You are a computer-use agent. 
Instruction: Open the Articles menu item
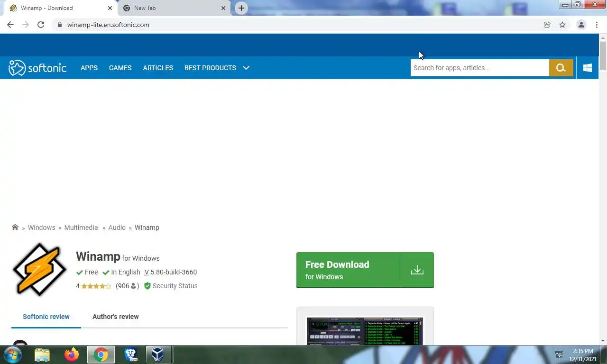coord(158,68)
